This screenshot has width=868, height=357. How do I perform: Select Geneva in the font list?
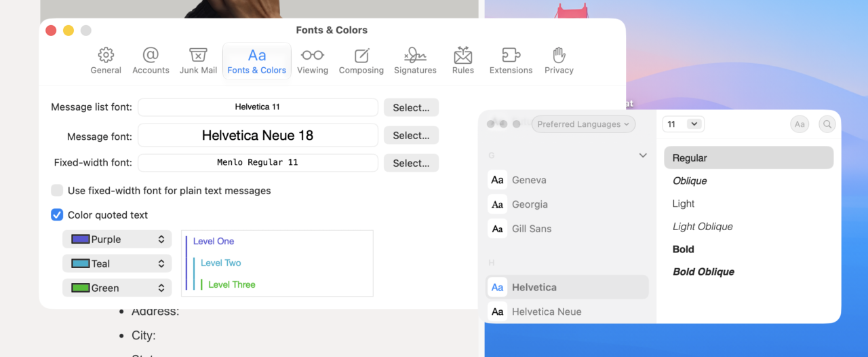[567, 180]
